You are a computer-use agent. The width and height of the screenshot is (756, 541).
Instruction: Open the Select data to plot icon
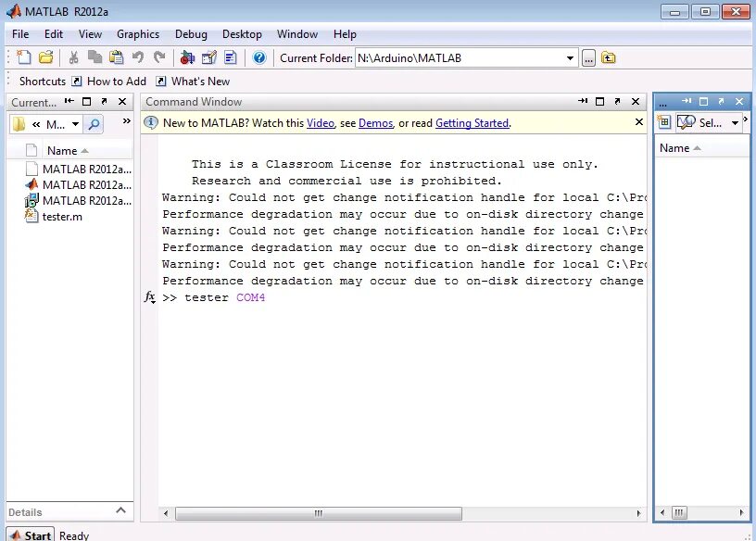687,122
